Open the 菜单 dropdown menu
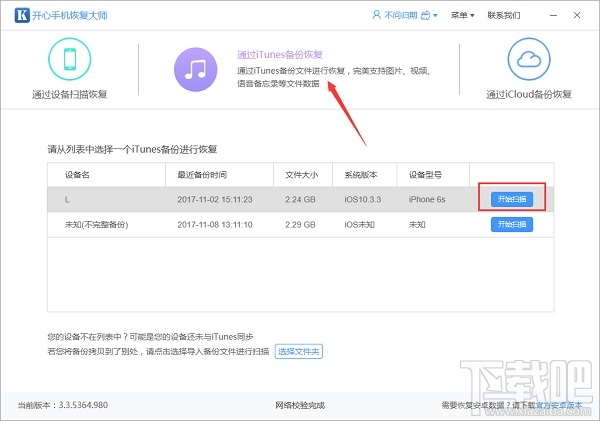600x421 pixels. 462,15
